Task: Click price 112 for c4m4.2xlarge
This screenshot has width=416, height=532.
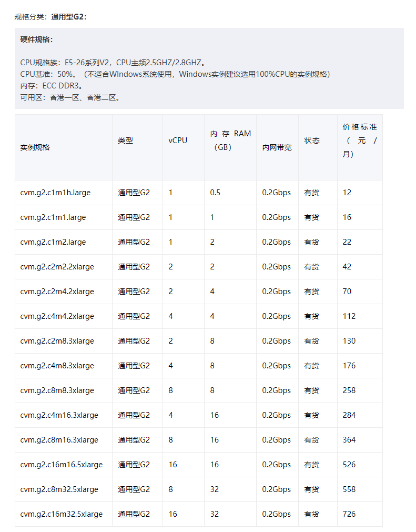Action: point(349,317)
